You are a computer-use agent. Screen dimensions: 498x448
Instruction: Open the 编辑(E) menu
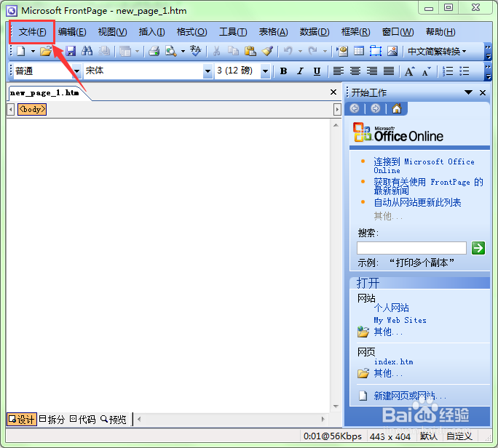[x=72, y=32]
